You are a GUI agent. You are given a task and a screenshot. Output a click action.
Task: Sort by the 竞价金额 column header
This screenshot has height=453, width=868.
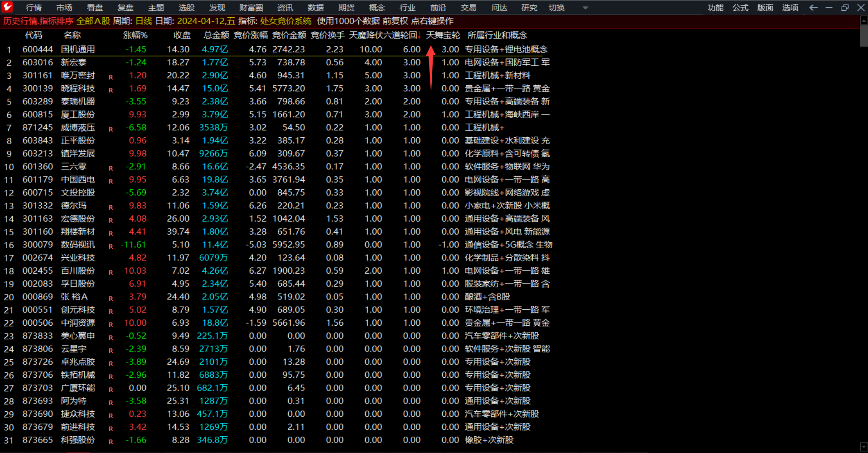pos(289,35)
